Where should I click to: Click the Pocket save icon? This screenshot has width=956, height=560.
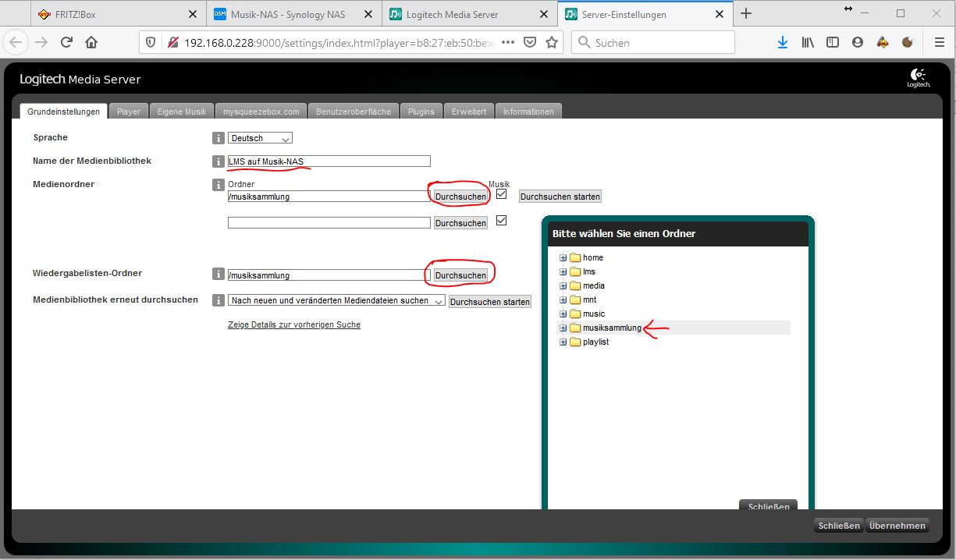(x=530, y=43)
